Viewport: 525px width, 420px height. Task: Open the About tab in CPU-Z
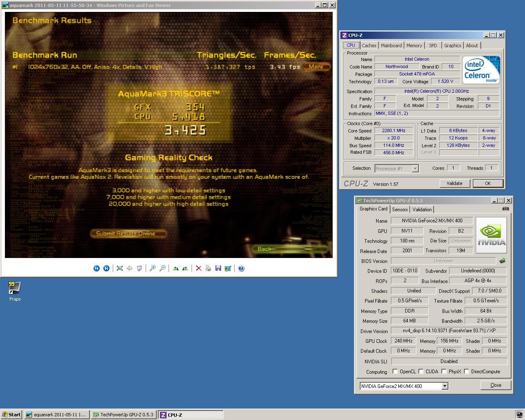[472, 46]
